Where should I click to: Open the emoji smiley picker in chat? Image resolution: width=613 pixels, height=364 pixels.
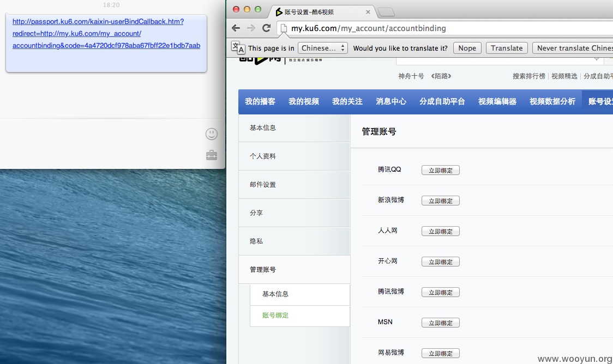point(212,134)
